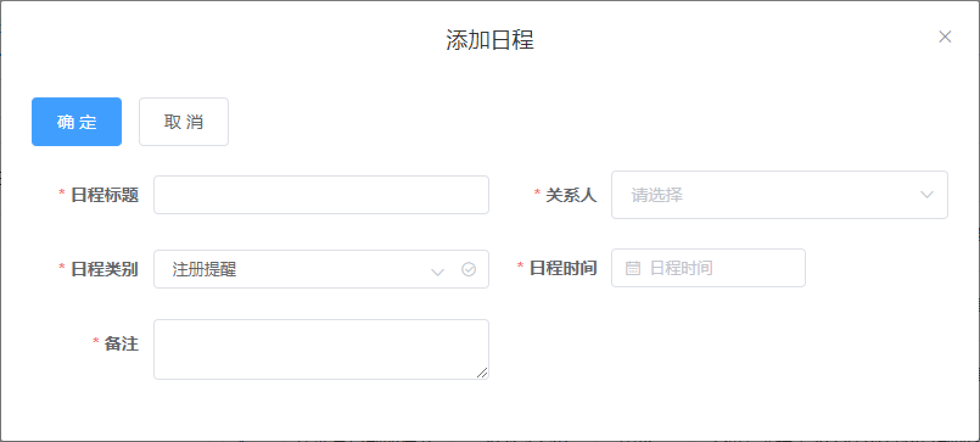Confirm with the blue 确定 button
The width and height of the screenshot is (980, 442).
(x=77, y=122)
